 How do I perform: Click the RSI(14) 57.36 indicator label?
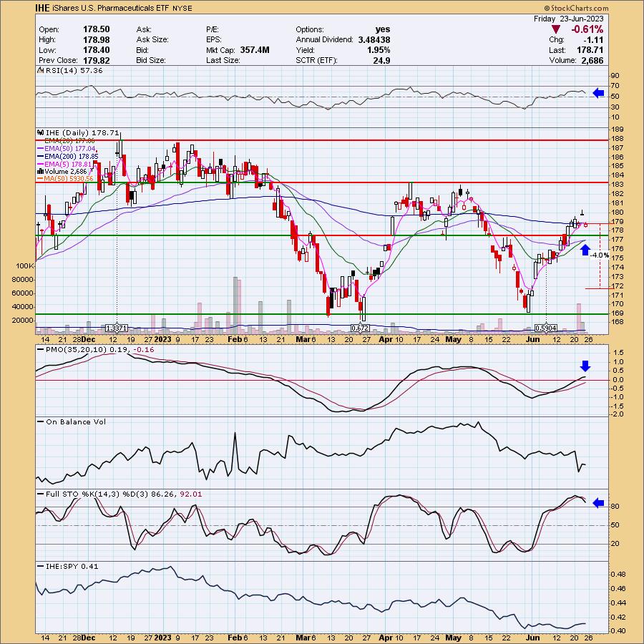point(74,71)
